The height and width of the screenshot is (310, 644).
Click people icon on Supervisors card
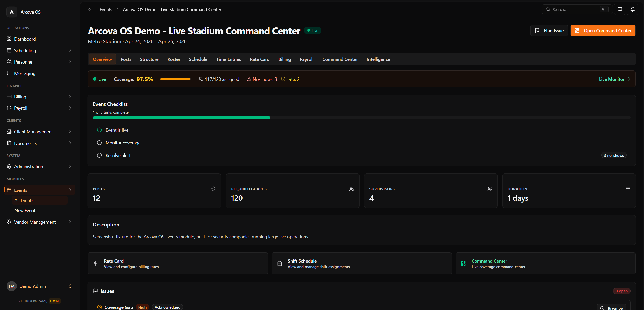click(490, 189)
